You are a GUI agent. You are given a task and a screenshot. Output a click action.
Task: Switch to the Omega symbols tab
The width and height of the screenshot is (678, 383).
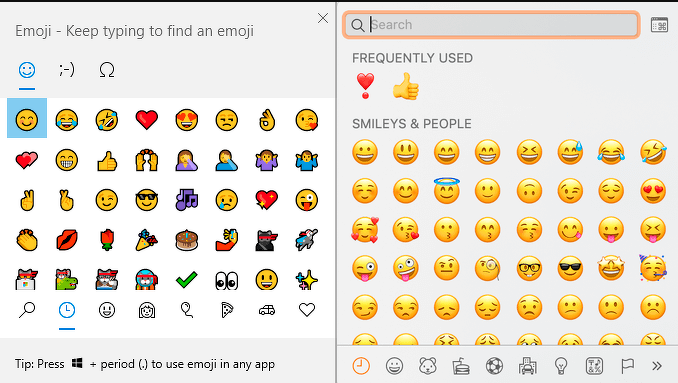click(x=107, y=70)
